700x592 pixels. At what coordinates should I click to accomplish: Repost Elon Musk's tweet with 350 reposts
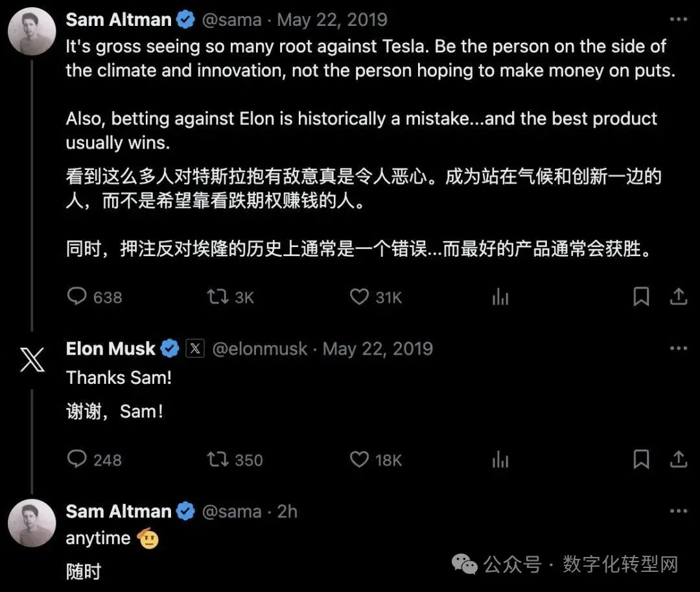pyautogui.click(x=217, y=460)
